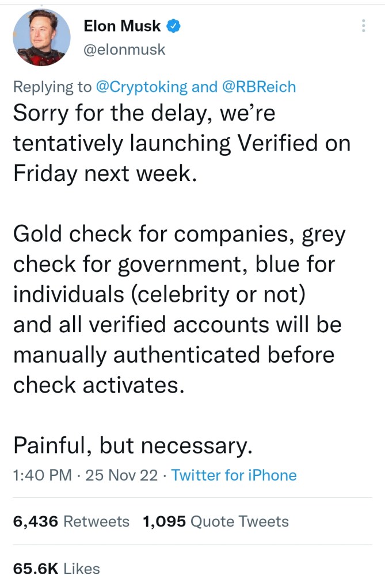Click the "Painful, but necessary." line

pyautogui.click(x=132, y=445)
